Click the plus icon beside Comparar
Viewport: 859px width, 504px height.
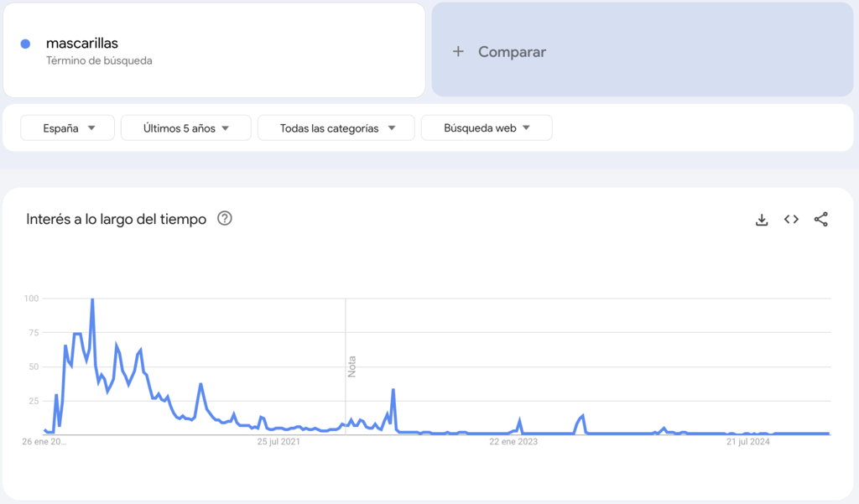[x=458, y=52]
